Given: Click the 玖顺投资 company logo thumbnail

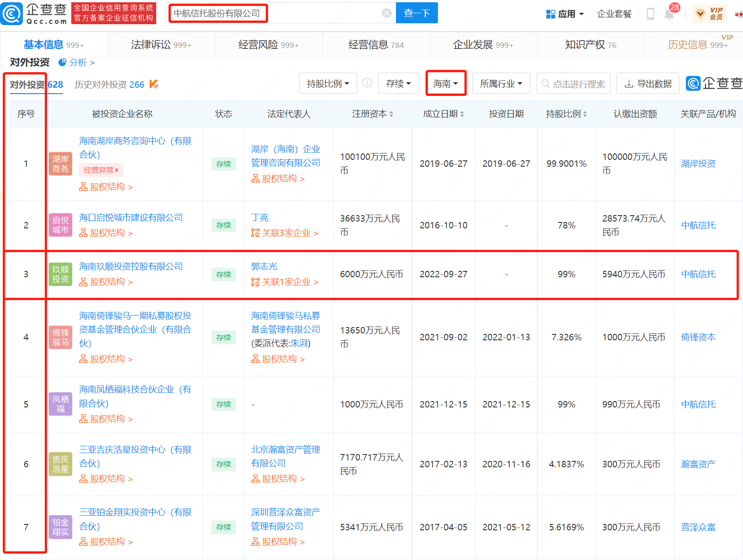Looking at the screenshot, I should pyautogui.click(x=60, y=274).
